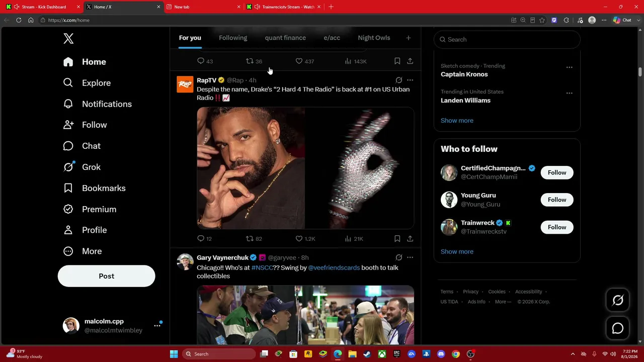Reply to the RapTV post

[x=204, y=239]
